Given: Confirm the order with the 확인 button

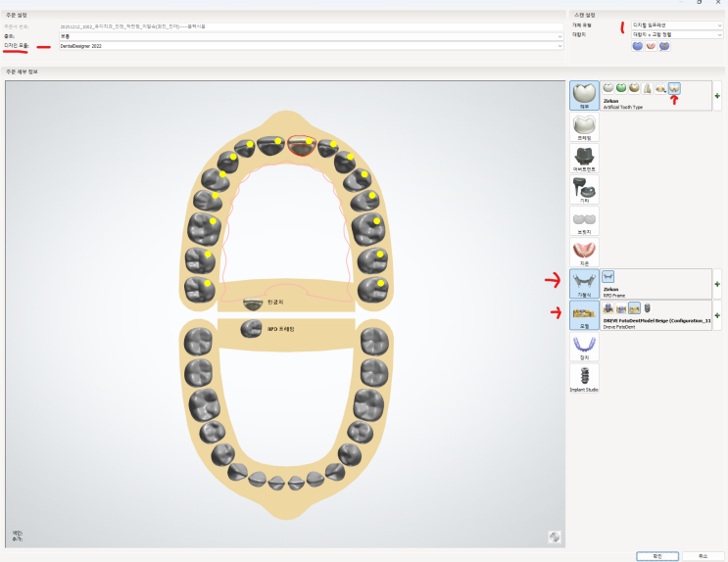Looking at the screenshot, I should coord(657,556).
